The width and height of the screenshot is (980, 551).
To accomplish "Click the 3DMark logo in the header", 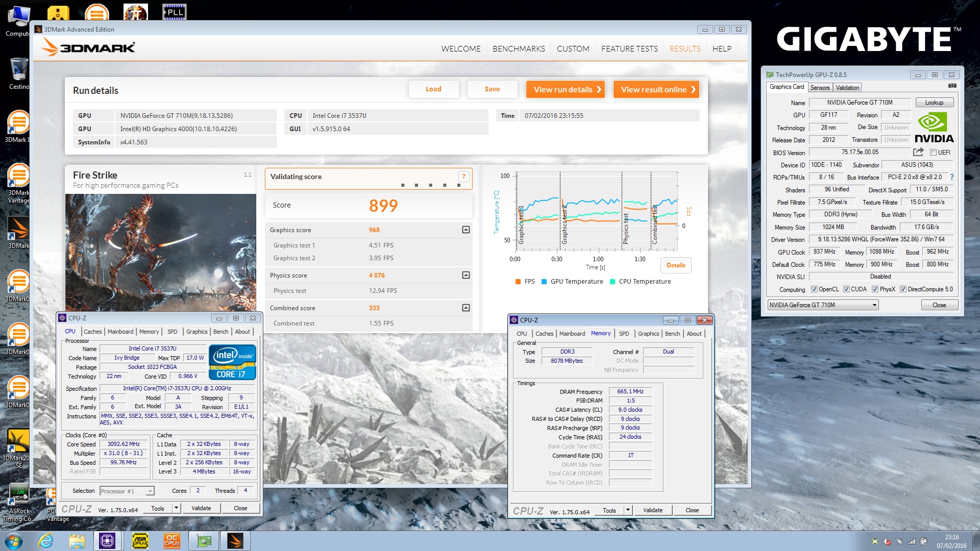I will tap(88, 48).
